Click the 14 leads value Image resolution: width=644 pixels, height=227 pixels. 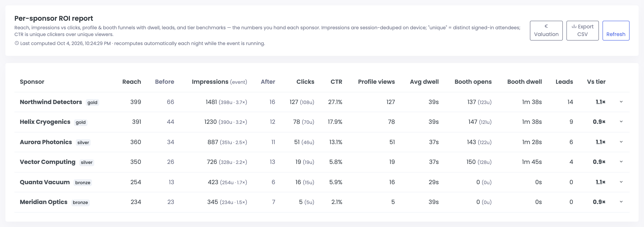pos(570,102)
